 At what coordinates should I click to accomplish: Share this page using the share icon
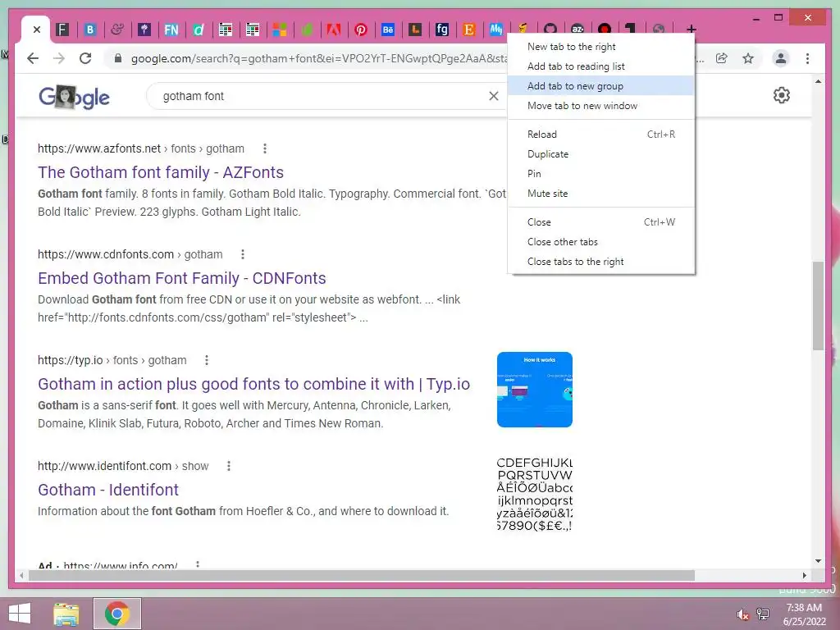pyautogui.click(x=722, y=58)
